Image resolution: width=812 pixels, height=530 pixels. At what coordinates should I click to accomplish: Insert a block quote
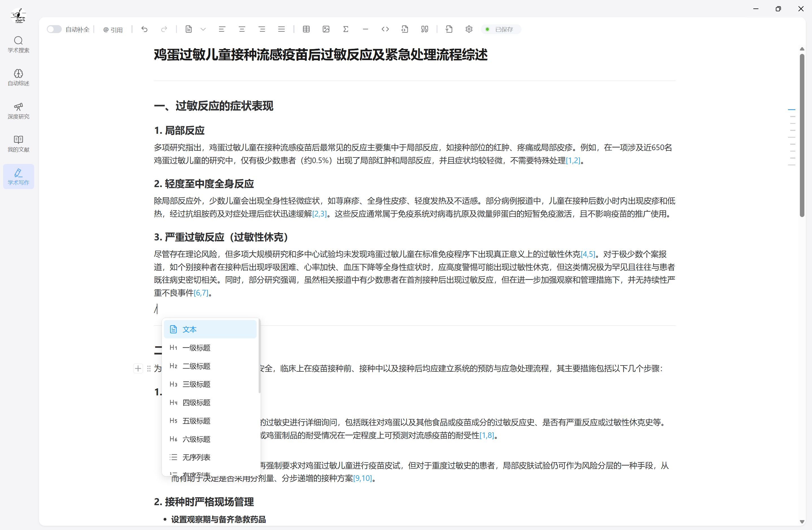(424, 29)
